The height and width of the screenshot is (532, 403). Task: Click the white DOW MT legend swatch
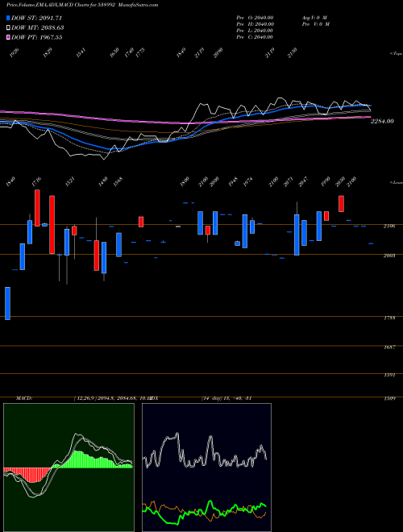coord(8,27)
